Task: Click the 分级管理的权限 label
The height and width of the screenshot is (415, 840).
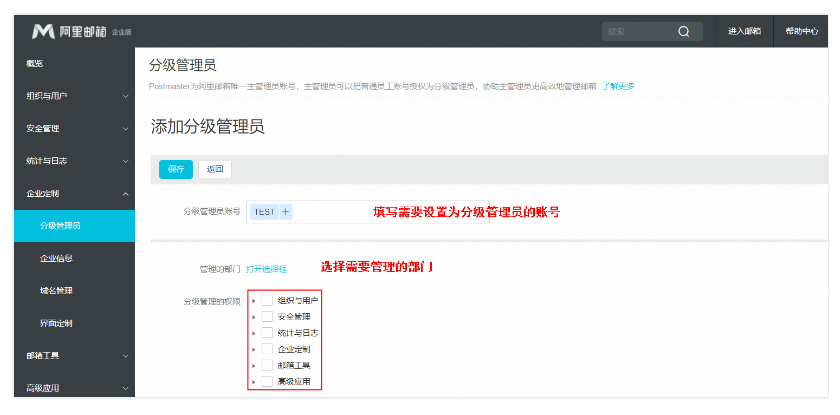Action: (212, 301)
